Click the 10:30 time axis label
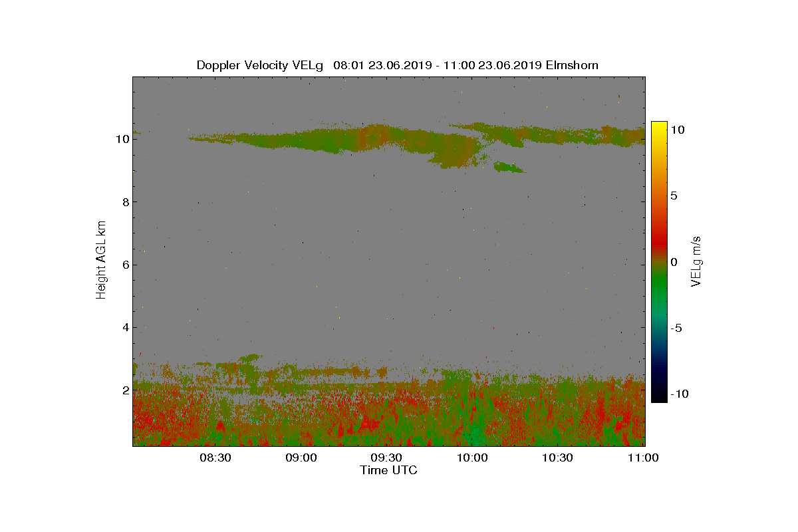Viewport: 798px width, 532px height. (x=558, y=458)
